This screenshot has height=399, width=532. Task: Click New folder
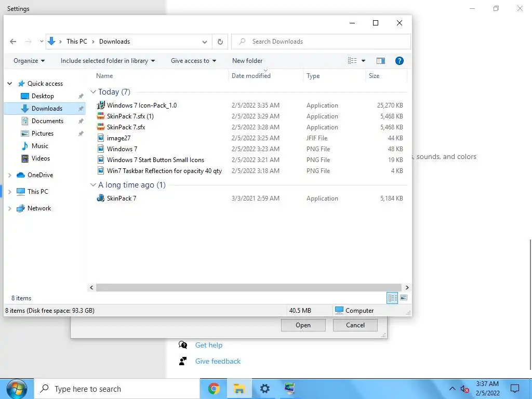pyautogui.click(x=247, y=61)
